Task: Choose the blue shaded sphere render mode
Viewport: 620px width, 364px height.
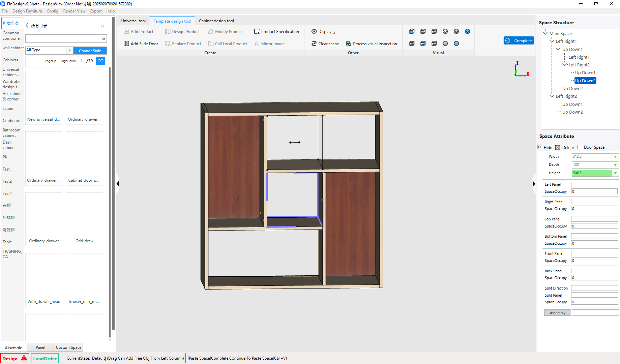Action: pos(467,31)
